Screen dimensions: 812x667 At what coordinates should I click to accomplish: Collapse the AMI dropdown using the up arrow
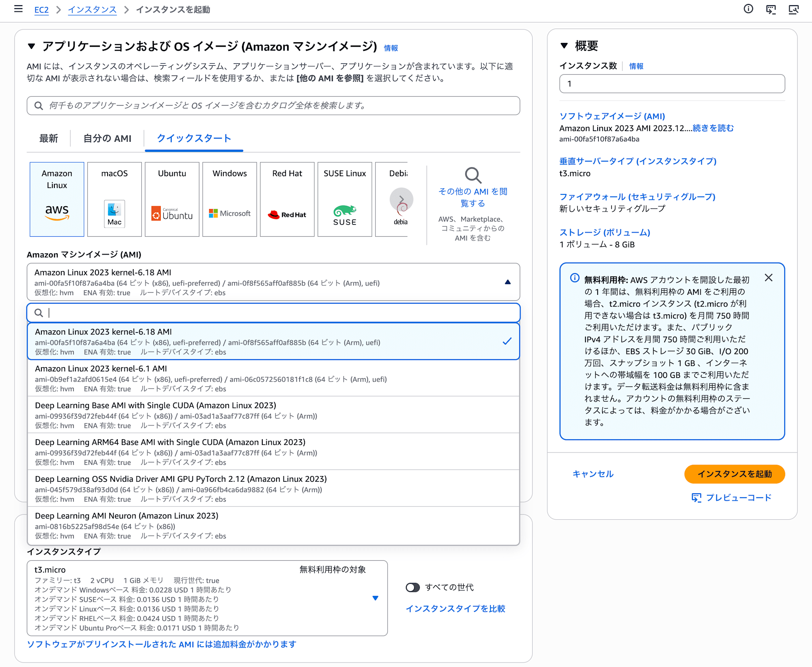click(508, 282)
